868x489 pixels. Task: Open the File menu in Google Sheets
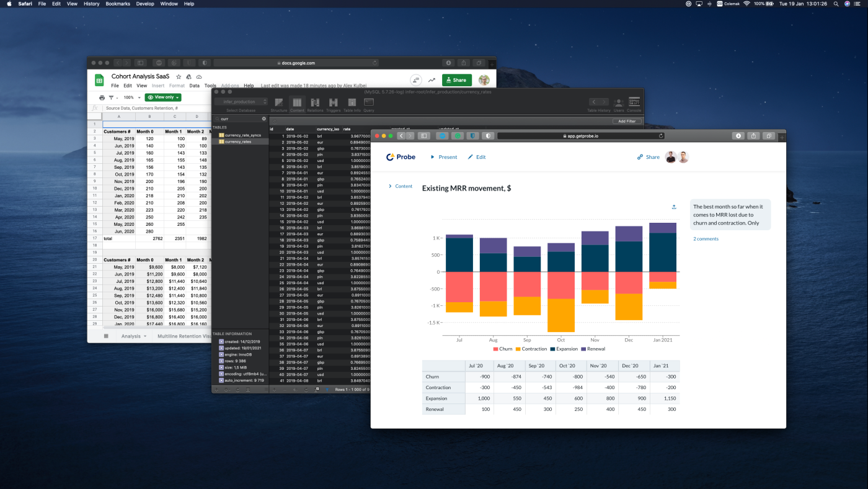tap(115, 86)
